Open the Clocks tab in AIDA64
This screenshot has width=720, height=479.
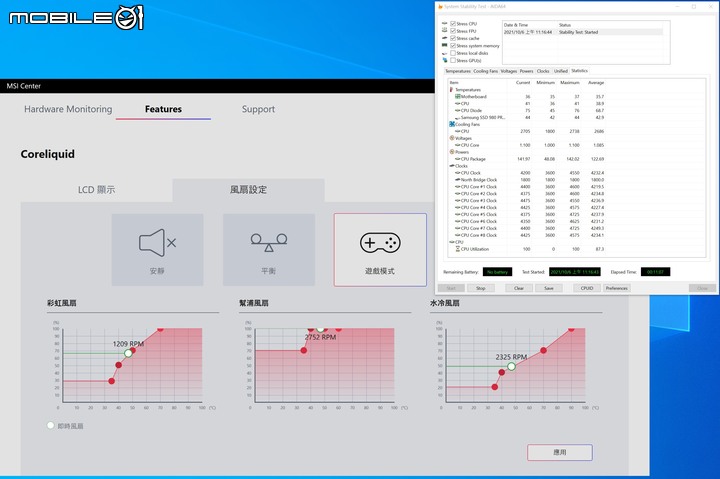click(543, 71)
